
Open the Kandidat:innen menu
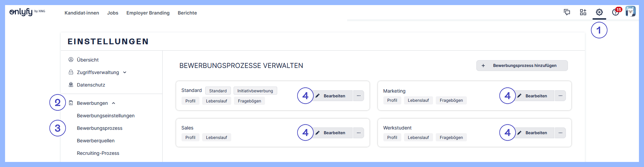pyautogui.click(x=82, y=13)
